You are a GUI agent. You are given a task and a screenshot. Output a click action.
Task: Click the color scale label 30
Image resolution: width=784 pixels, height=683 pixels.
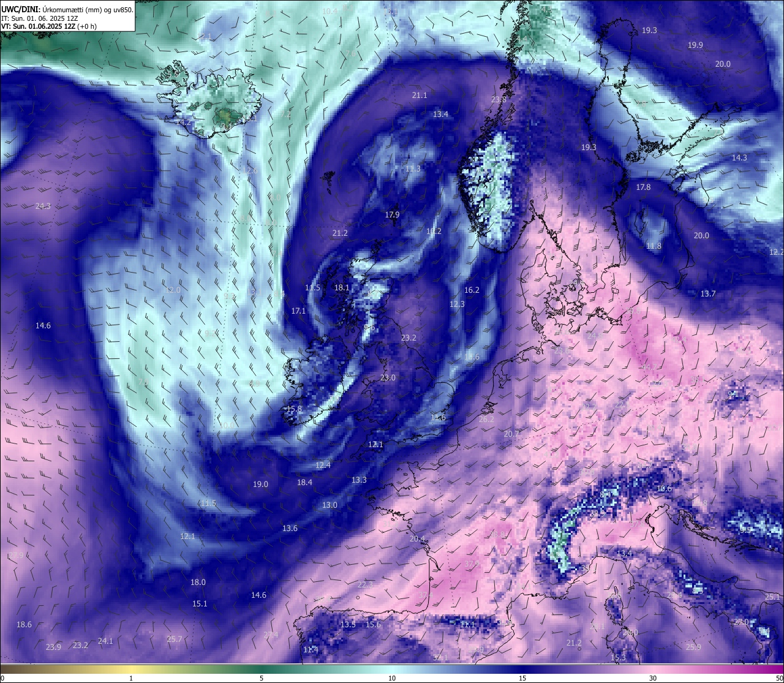(653, 678)
